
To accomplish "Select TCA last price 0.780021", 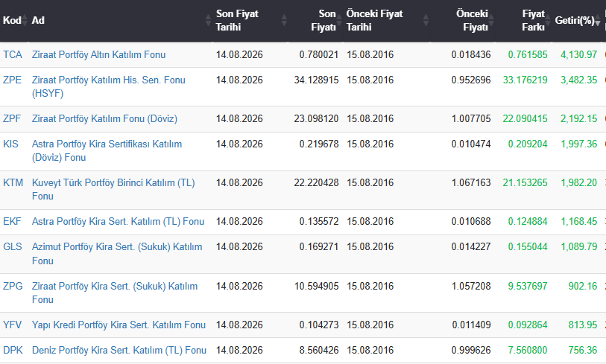I will tap(319, 55).
